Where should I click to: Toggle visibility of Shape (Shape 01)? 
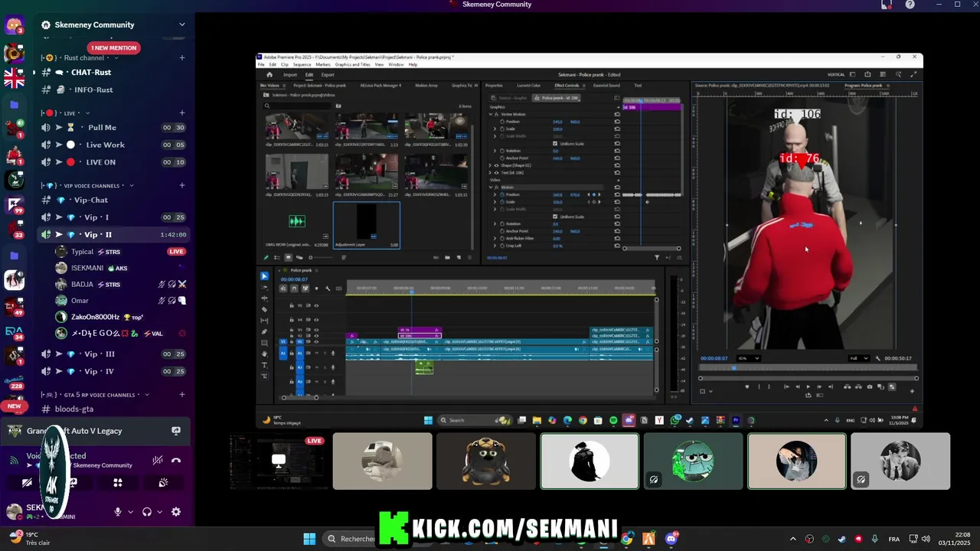496,165
